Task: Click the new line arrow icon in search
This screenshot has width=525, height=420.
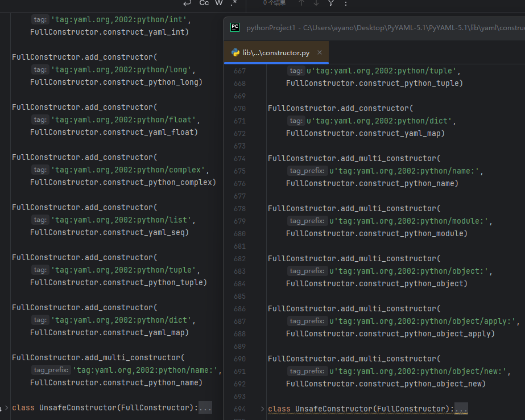Action: click(187, 3)
